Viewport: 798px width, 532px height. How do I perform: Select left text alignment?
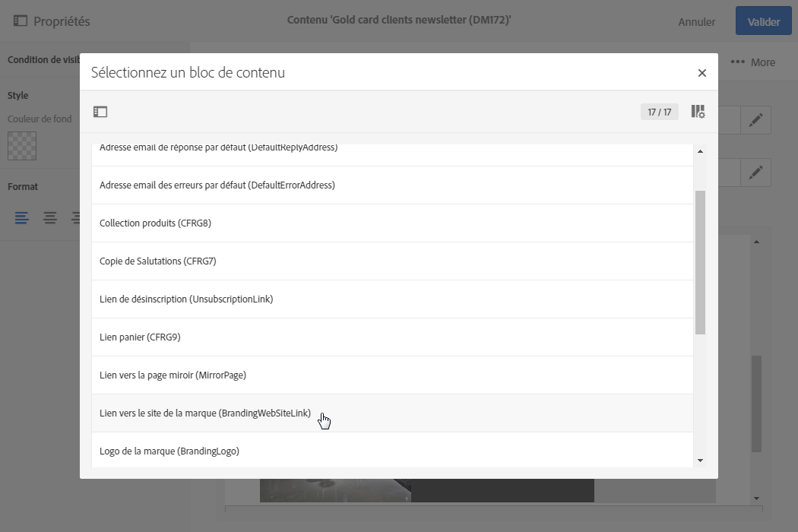point(22,218)
